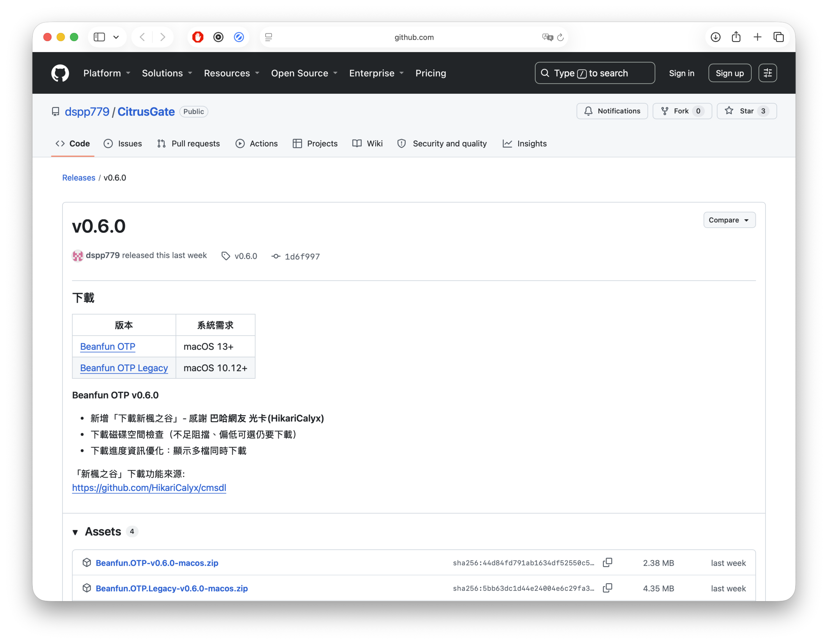Toggle the Safari sidebar button
Image resolution: width=828 pixels, height=644 pixels.
[x=99, y=37]
